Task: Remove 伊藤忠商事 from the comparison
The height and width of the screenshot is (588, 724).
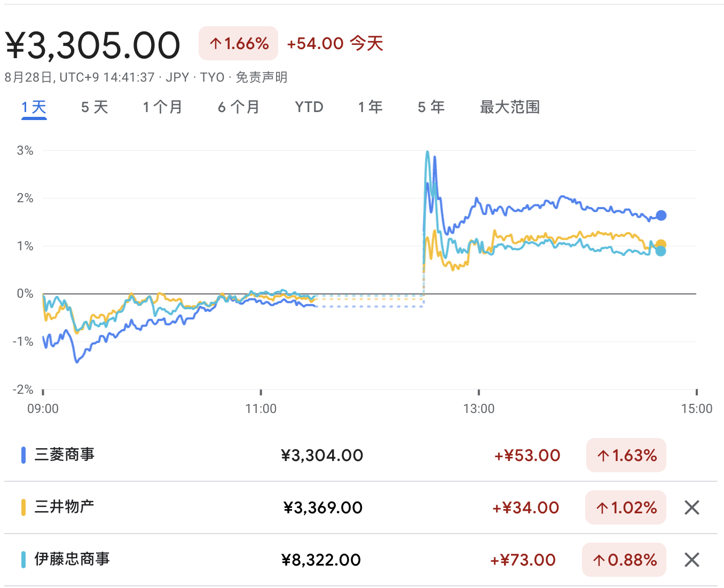Action: pyautogui.click(x=691, y=560)
